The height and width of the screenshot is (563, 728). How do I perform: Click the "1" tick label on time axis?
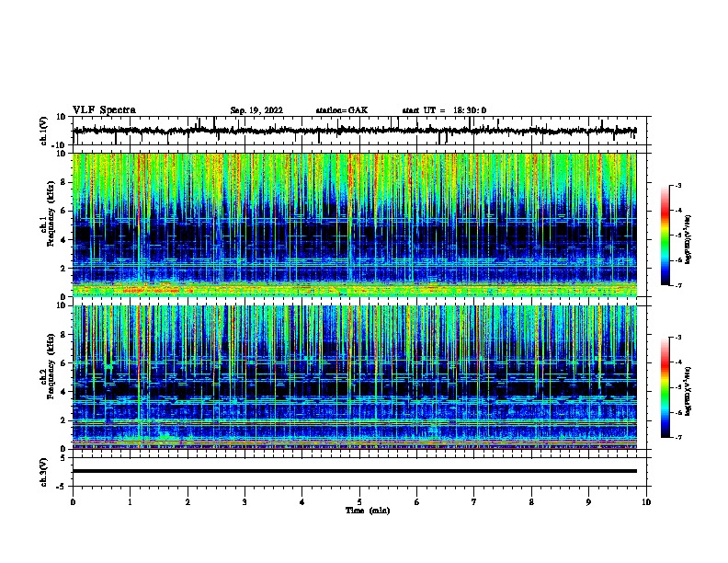pos(130,501)
